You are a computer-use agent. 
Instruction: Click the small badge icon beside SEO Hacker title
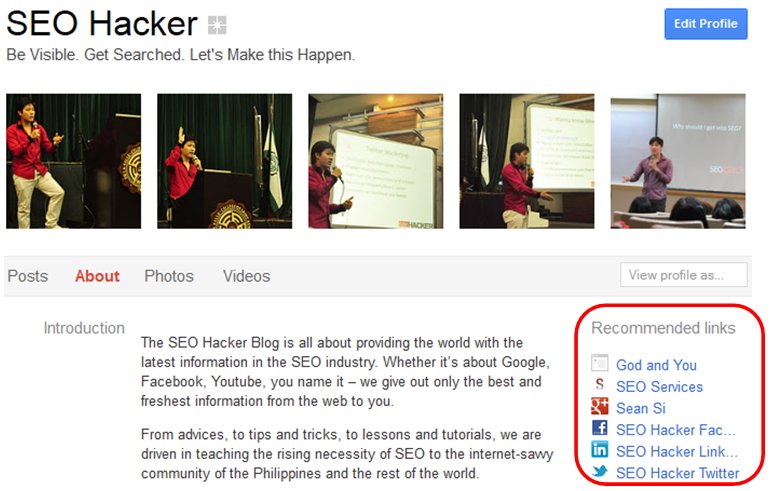click(x=217, y=25)
